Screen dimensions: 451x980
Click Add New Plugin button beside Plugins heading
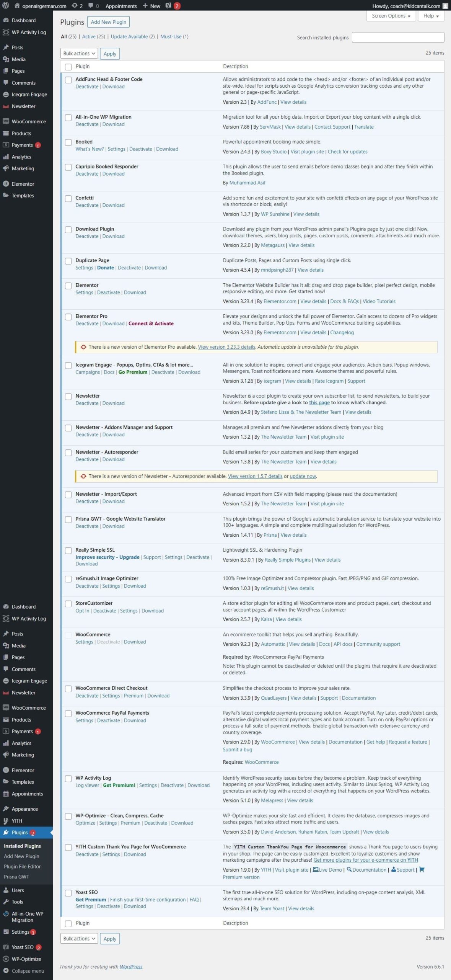tap(108, 22)
